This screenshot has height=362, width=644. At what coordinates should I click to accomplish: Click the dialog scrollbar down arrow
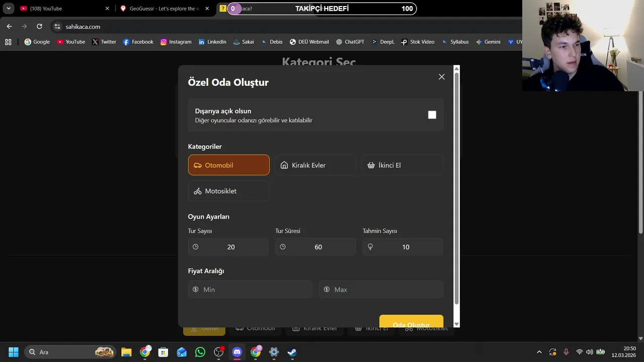457,324
